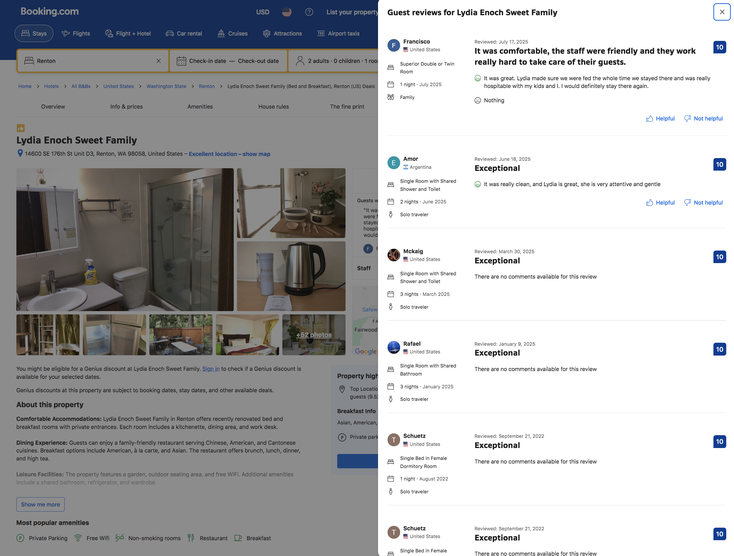This screenshot has height=556, width=734.
Task: Click first Schuetz reviewer avatar, score badge row
Action: [x=394, y=439]
